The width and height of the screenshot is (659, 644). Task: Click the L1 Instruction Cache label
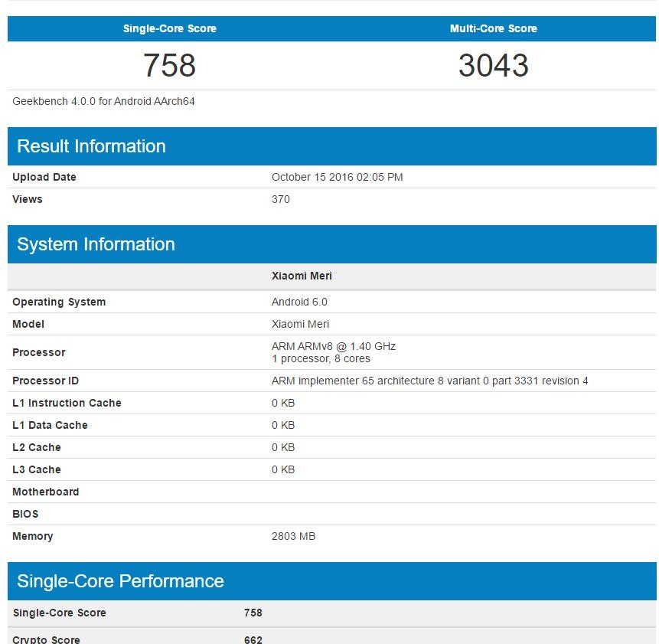coord(67,403)
